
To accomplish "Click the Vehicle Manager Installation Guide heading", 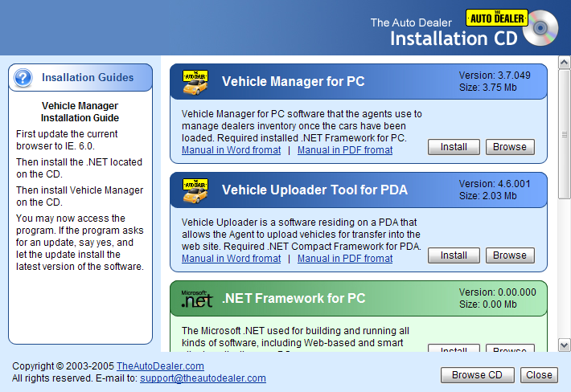I will click(x=80, y=112).
